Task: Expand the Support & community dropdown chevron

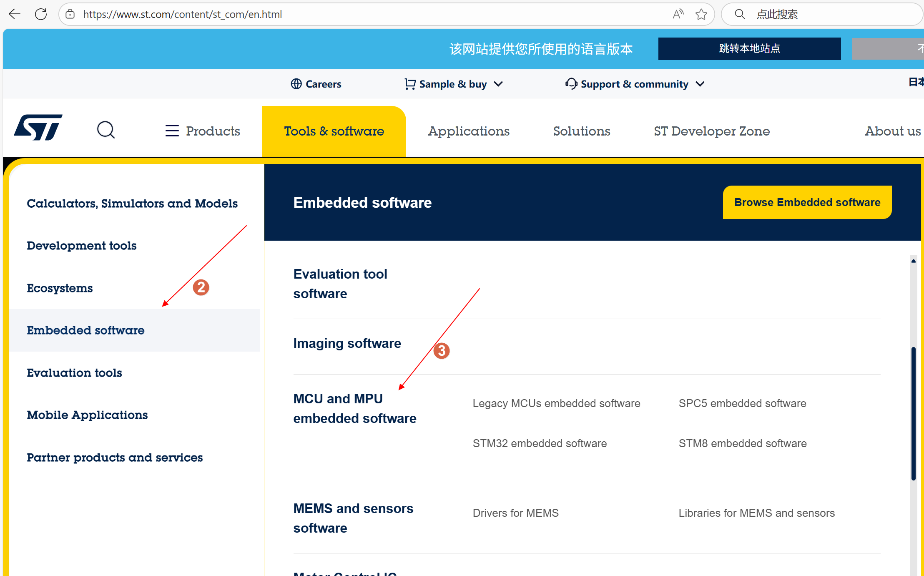Action: pos(700,84)
